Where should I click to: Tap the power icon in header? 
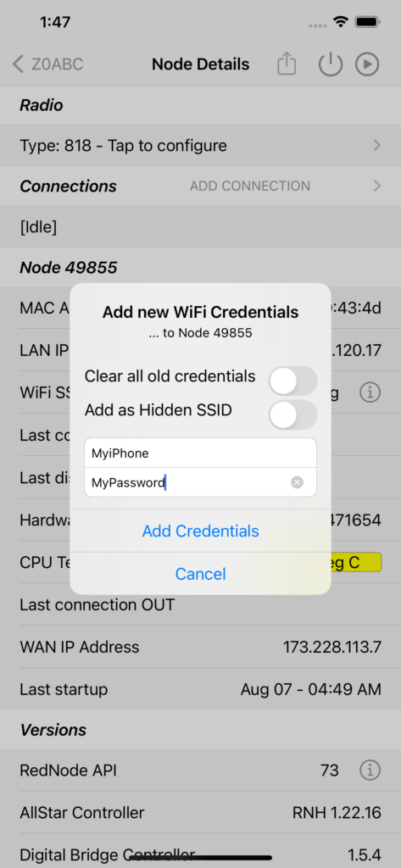click(x=330, y=64)
